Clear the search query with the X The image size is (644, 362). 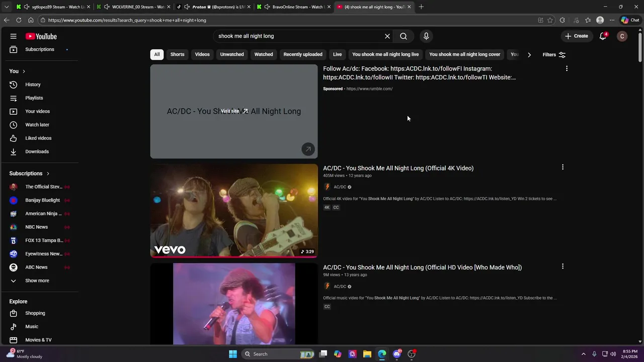[387, 36]
